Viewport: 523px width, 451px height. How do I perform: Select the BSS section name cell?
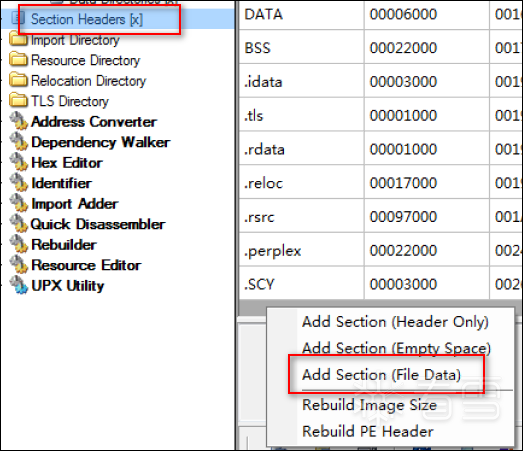(x=302, y=48)
